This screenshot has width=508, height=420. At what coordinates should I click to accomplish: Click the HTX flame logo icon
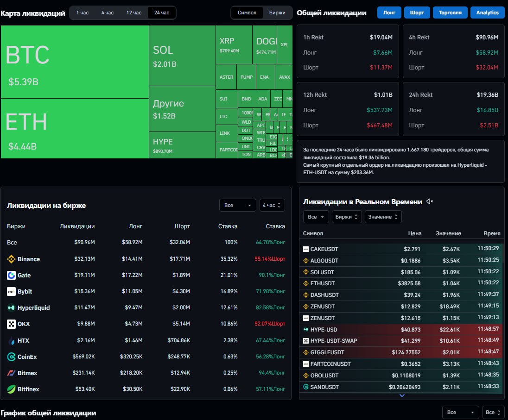12,341
